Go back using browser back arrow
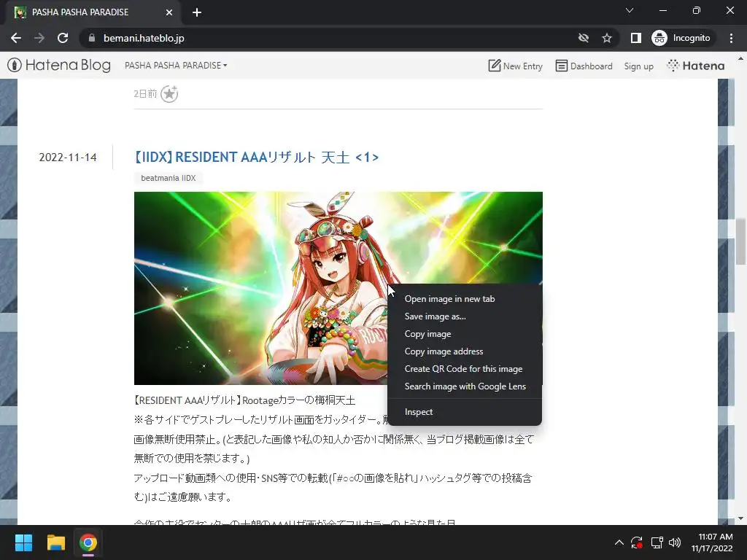This screenshot has width=747, height=560. [16, 38]
